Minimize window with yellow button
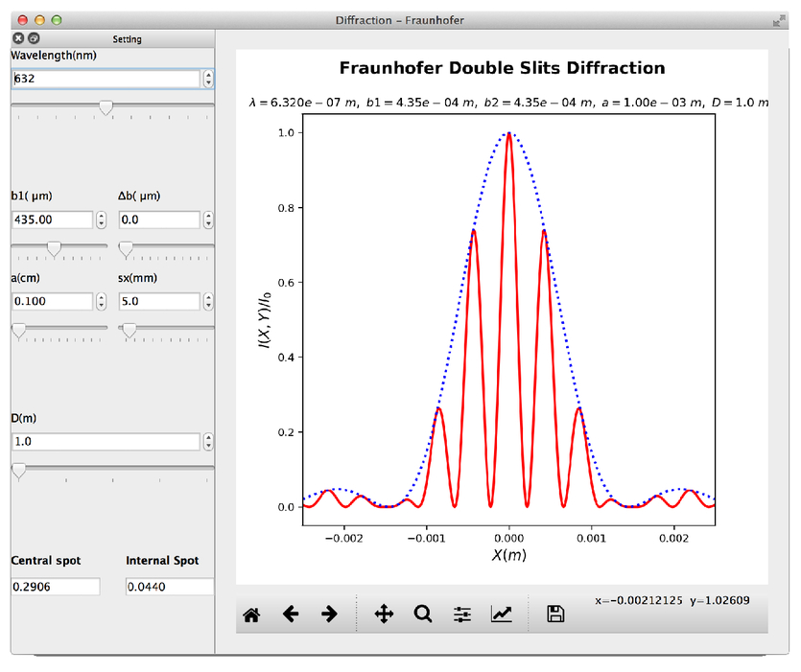This screenshot has width=801, height=672. (x=40, y=20)
